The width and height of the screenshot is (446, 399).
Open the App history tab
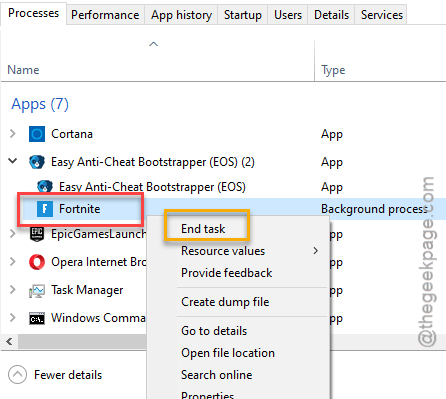(x=181, y=15)
